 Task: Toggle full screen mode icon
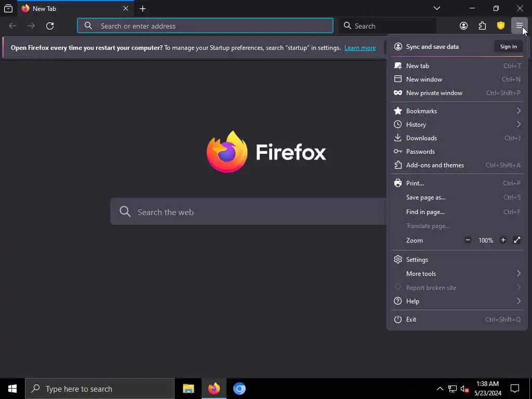(x=517, y=240)
